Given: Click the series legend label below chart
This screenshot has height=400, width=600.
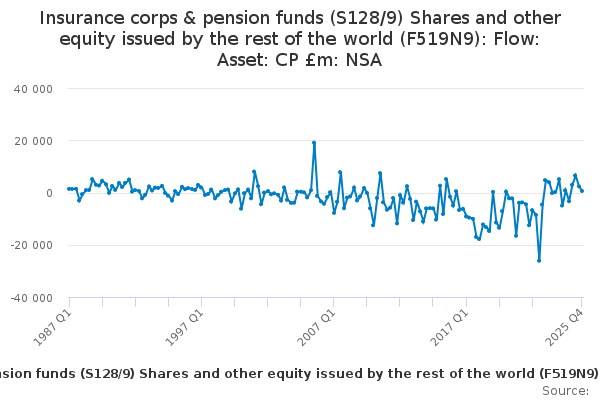Looking at the screenshot, I should [x=300, y=373].
